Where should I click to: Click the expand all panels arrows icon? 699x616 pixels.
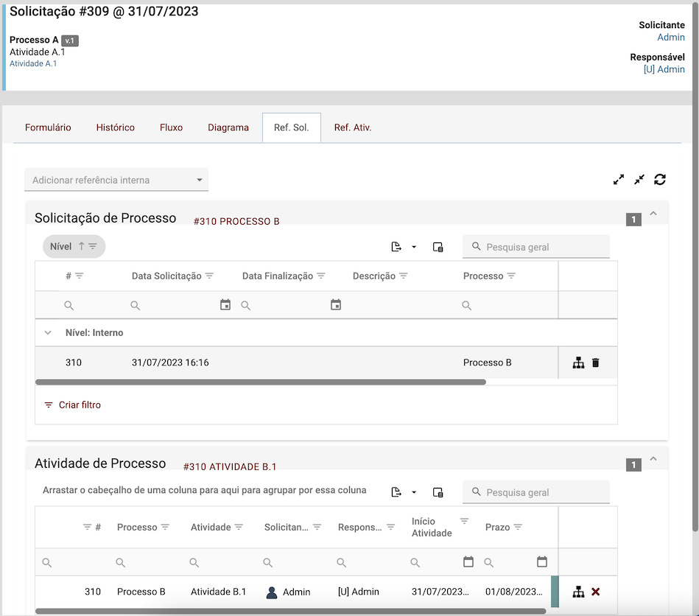619,180
